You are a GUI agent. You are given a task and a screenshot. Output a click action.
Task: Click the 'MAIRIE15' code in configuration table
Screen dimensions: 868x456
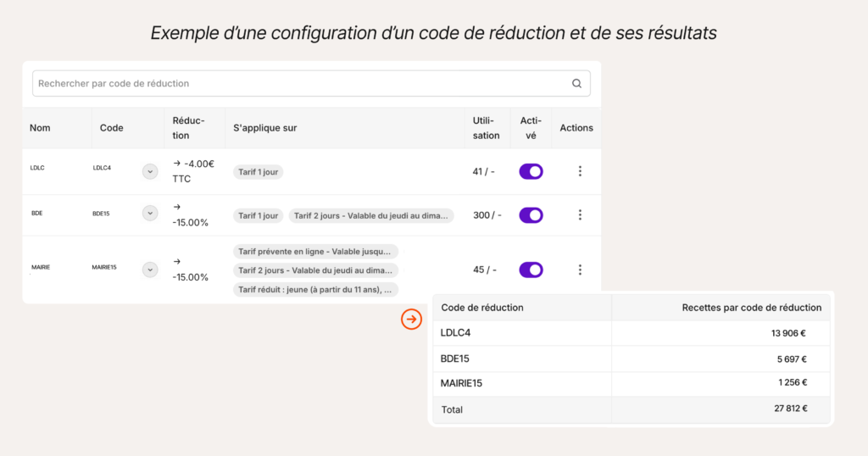[x=104, y=267]
